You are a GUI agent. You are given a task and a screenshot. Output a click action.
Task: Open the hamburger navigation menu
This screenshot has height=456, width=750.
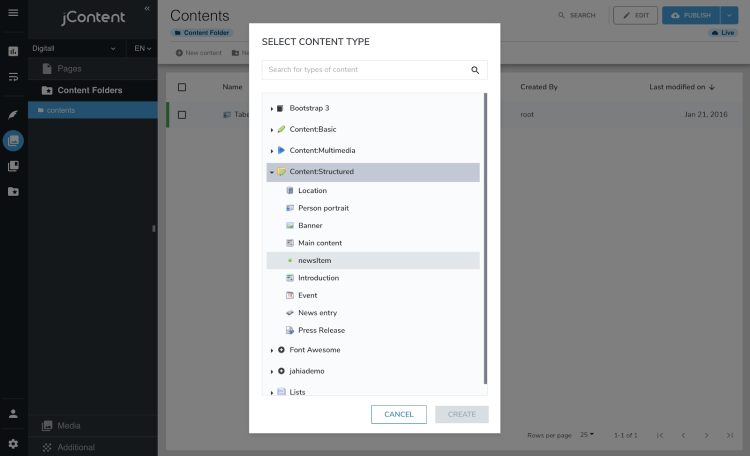coord(13,13)
